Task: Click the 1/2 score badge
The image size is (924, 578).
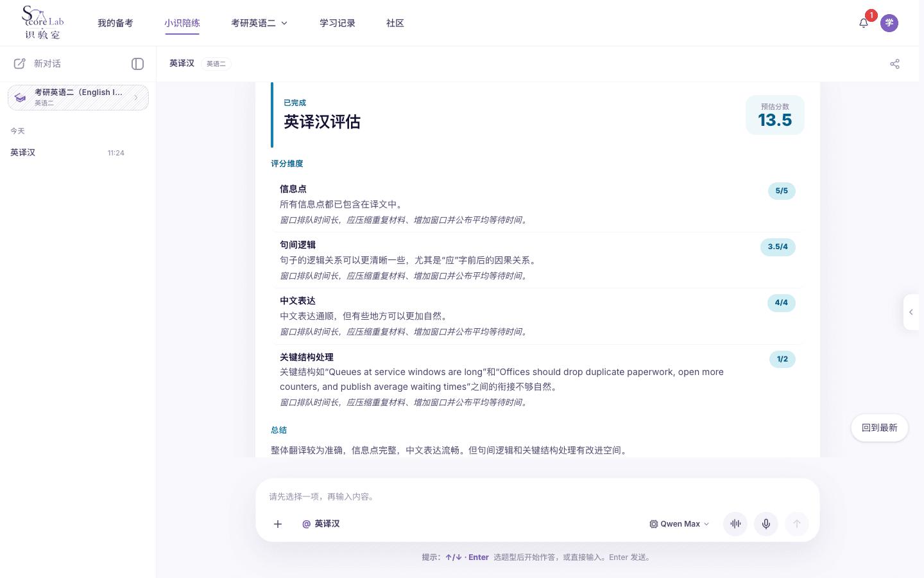Action: [x=782, y=359]
